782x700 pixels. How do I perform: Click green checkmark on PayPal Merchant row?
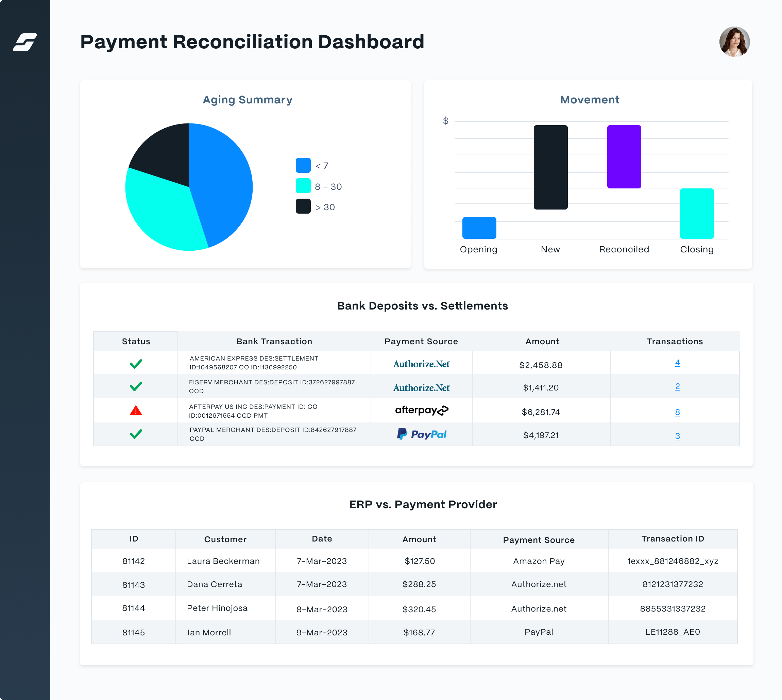pyautogui.click(x=136, y=434)
